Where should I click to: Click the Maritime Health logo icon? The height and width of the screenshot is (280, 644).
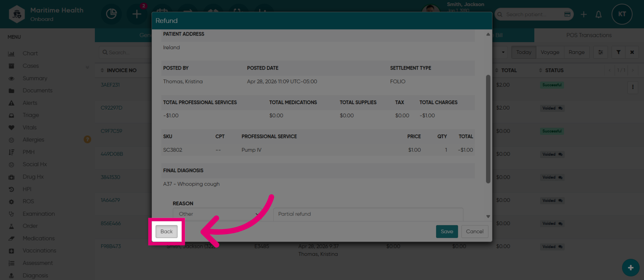[x=17, y=14]
